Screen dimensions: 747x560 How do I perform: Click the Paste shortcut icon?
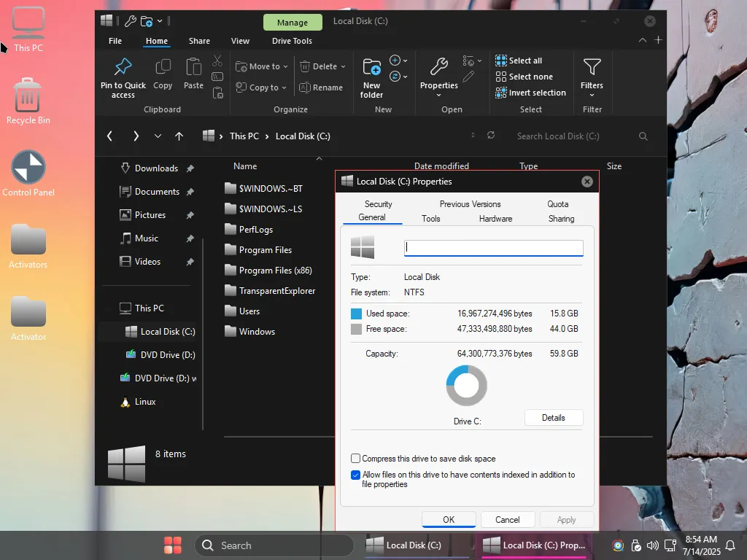[x=217, y=93]
